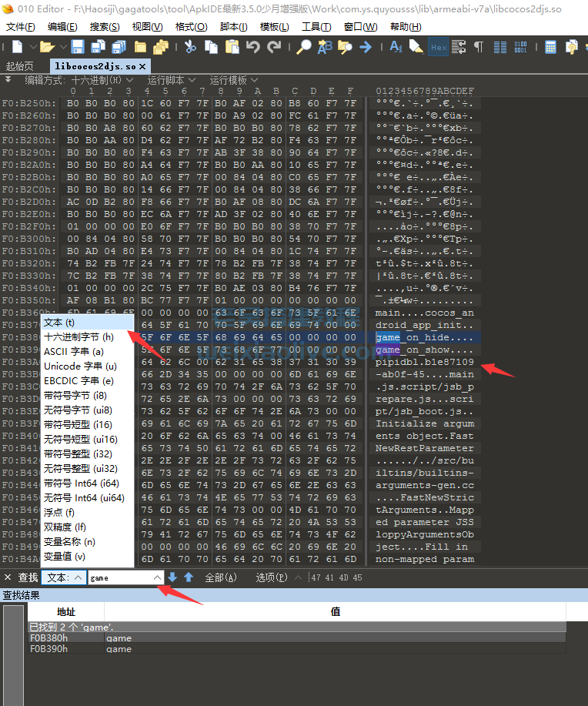Toggle show whitespace pilcrow icon
Screen dimensions: 588x706
click(479, 47)
